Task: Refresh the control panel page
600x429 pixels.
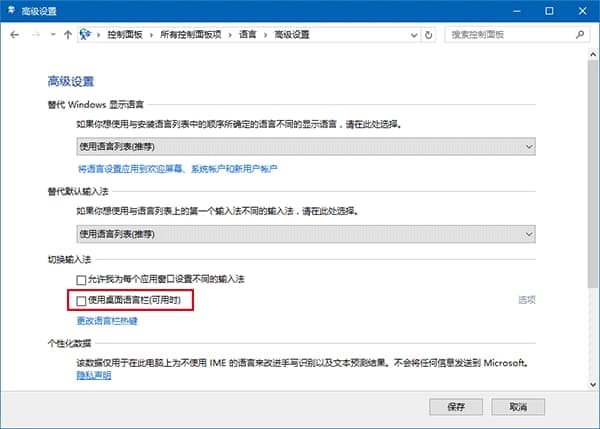Action: tap(429, 35)
